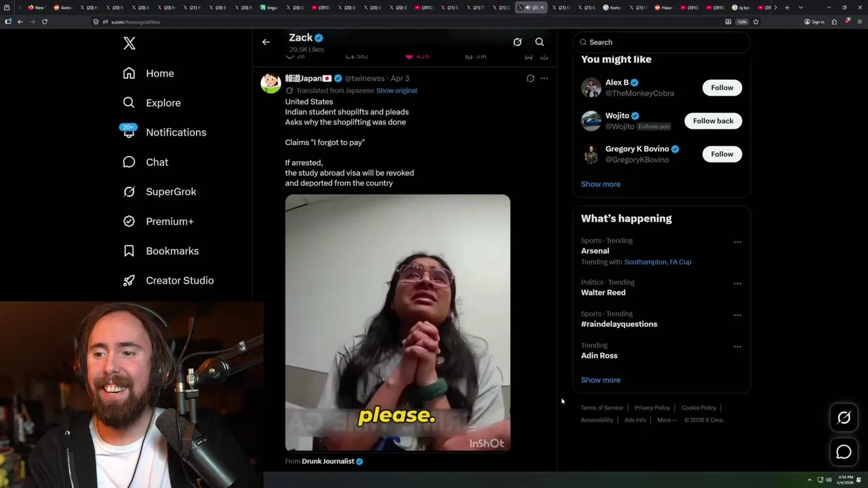Viewport: 868px width, 488px height.
Task: Open the Chat bubble icon in sidebar
Action: pyautogui.click(x=129, y=162)
